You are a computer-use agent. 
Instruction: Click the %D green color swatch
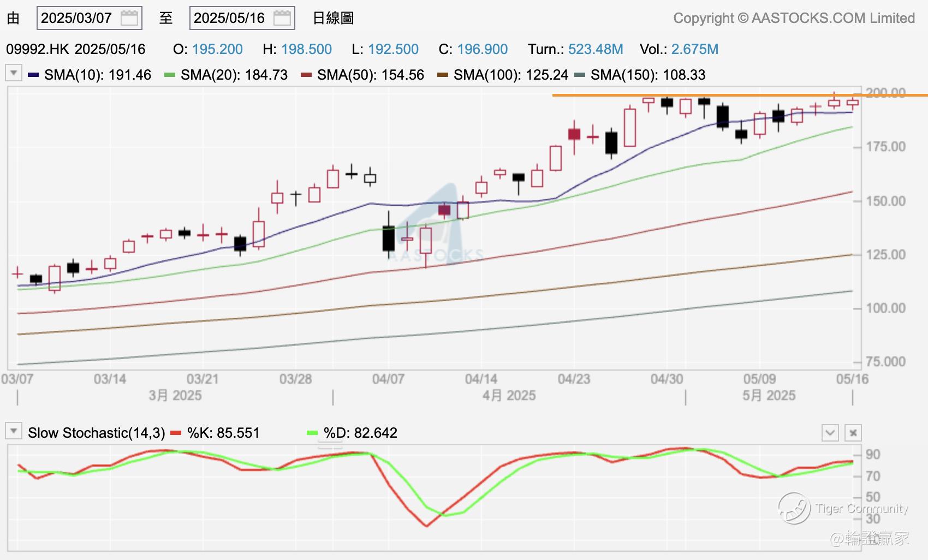click(x=312, y=433)
